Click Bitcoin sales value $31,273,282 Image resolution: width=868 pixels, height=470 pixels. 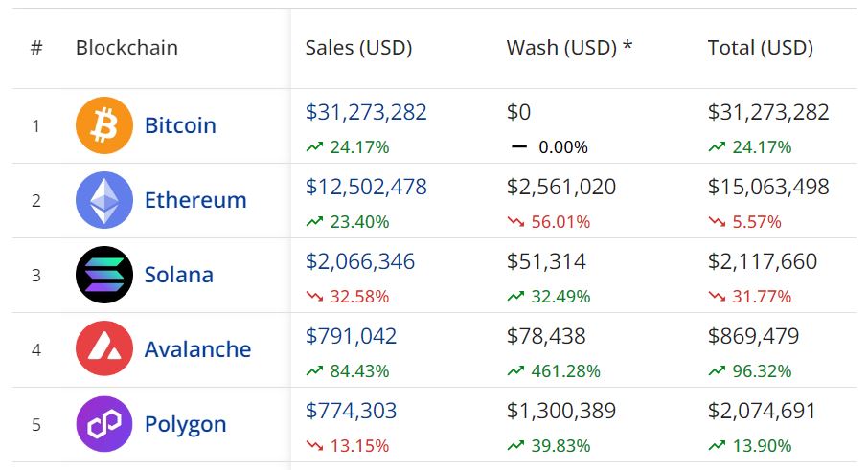tap(366, 112)
